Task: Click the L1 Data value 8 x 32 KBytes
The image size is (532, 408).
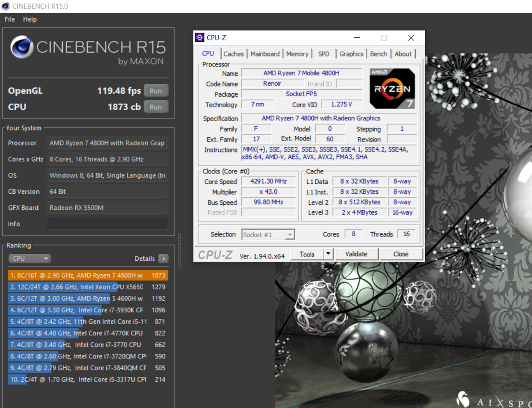Action: [x=359, y=181]
